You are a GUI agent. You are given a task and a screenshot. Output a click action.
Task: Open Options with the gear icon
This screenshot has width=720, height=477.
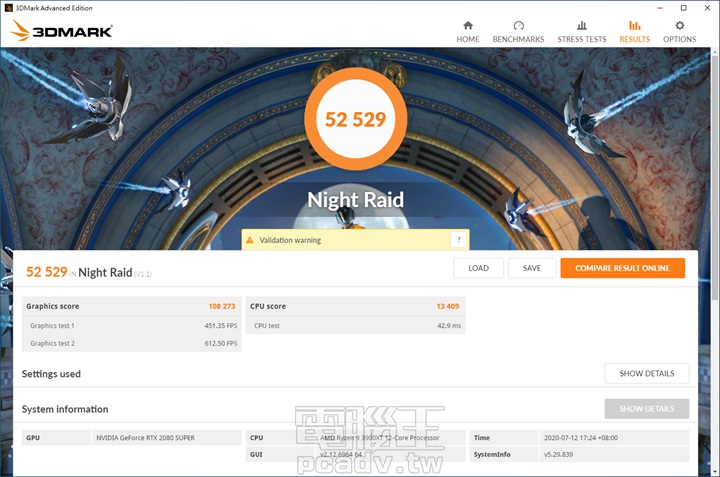[679, 25]
